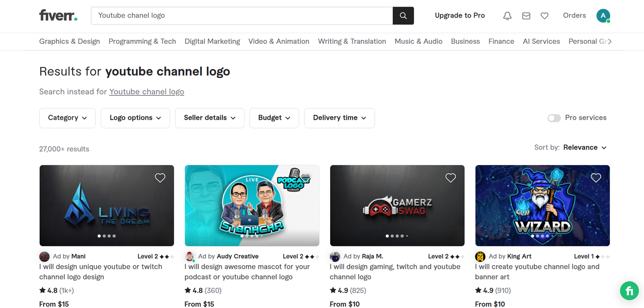
Task: Open the Podcast Logo mascot thumbnail
Action: (252, 206)
